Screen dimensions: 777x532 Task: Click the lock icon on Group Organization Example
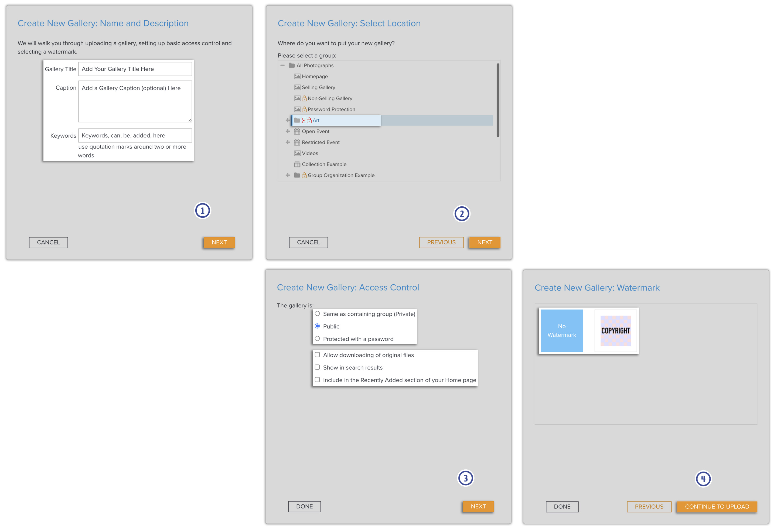click(304, 175)
